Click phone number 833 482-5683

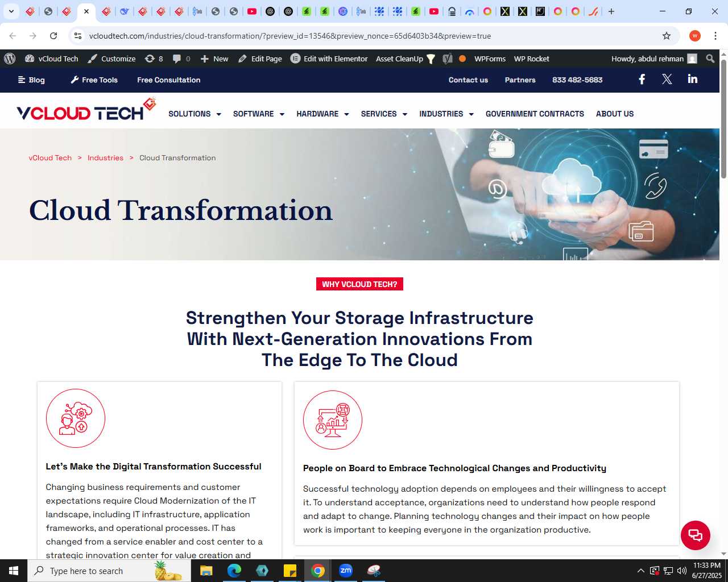click(x=577, y=80)
